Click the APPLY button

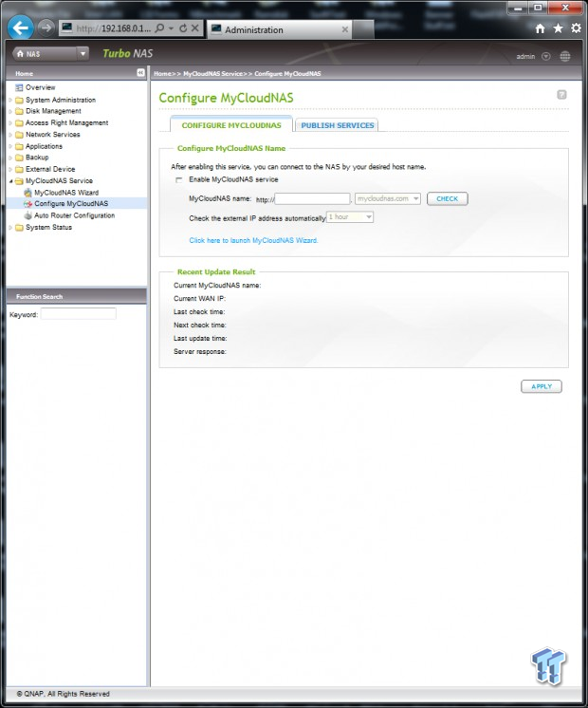click(542, 386)
